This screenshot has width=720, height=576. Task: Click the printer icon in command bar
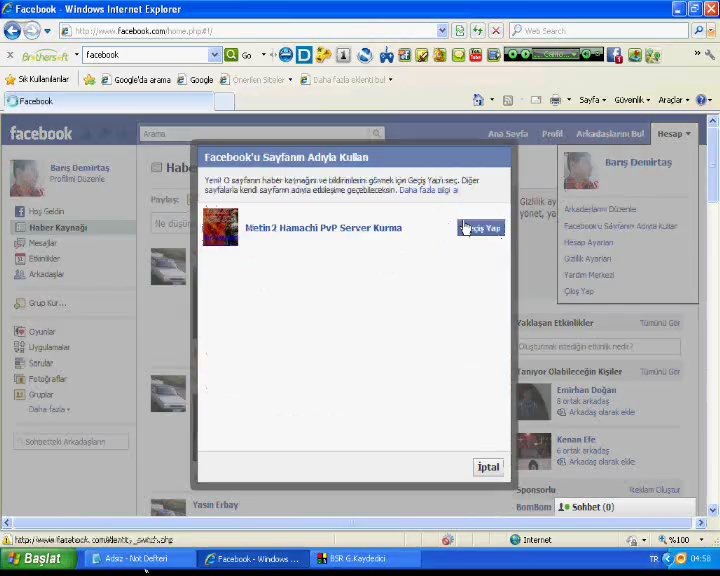click(555, 100)
